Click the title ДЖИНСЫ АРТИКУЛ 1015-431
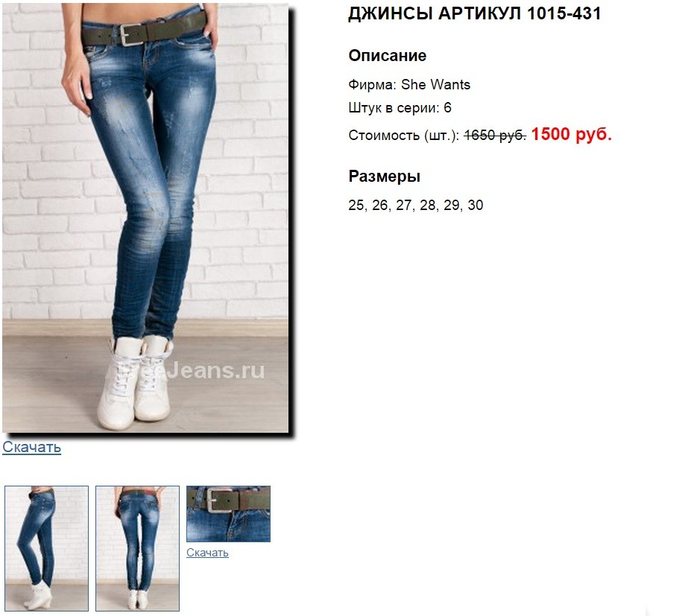The image size is (688, 616). (x=474, y=13)
